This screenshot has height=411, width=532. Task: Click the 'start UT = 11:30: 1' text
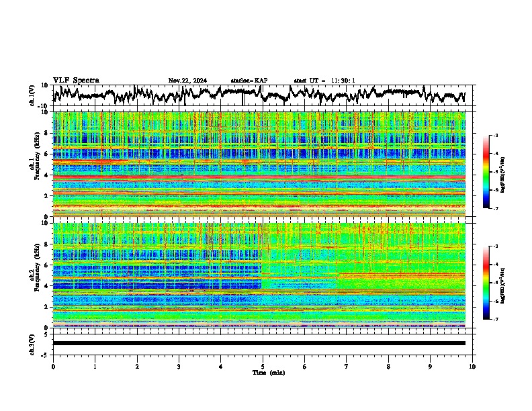click(324, 81)
